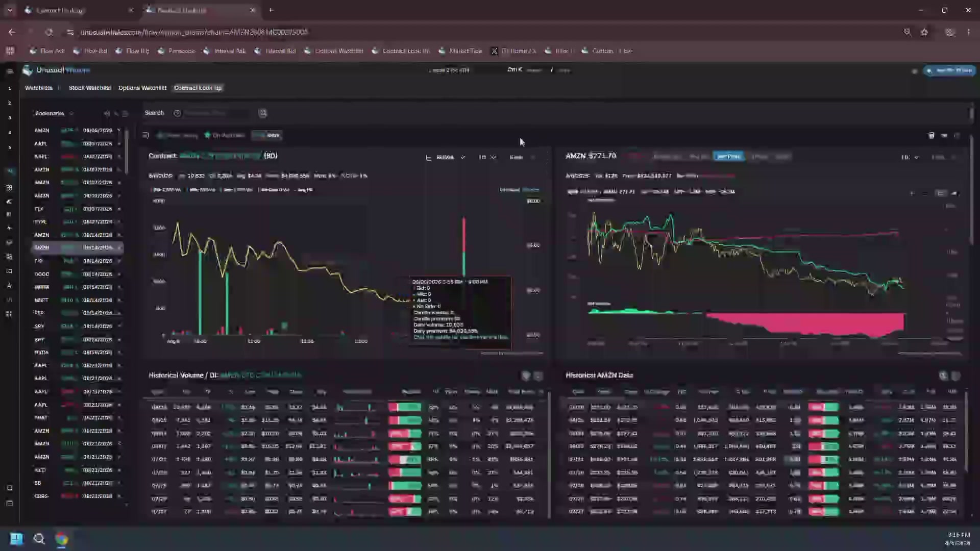Screen dimensions: 980x551
Task: Switch to Options Watchlist tab
Action: tap(142, 88)
